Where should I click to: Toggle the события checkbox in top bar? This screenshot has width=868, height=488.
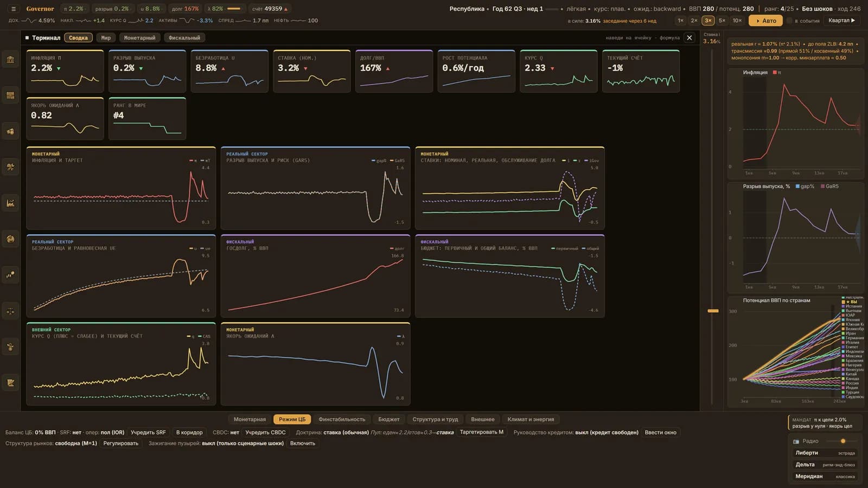[789, 21]
